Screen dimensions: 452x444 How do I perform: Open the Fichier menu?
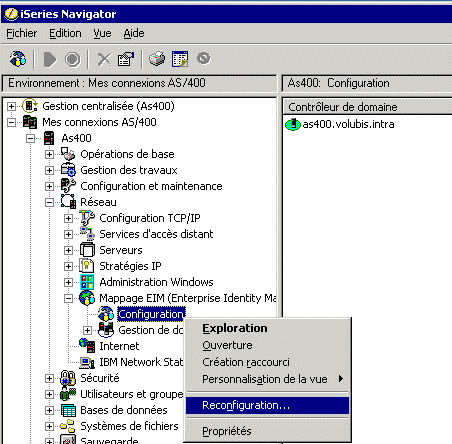click(22, 33)
